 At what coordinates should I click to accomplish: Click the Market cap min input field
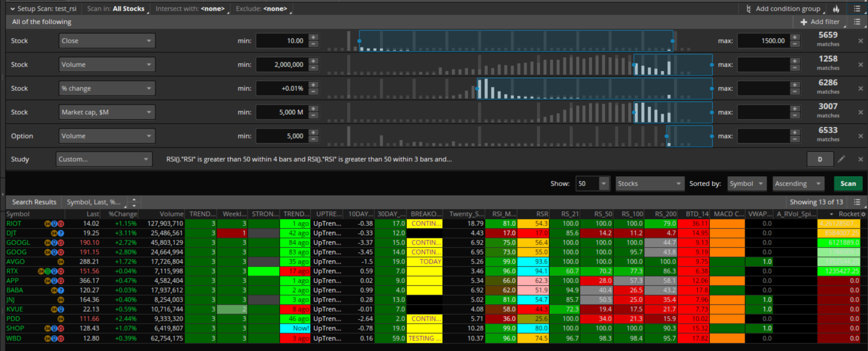click(282, 112)
